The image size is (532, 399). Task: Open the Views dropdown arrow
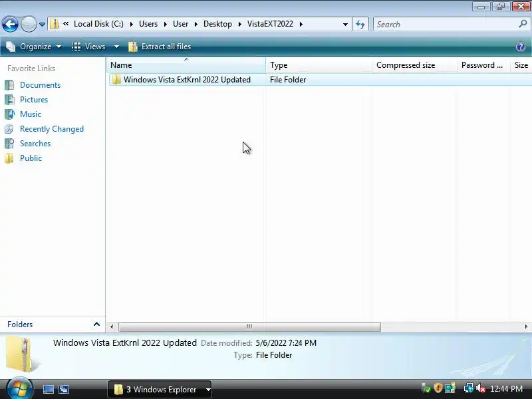(116, 47)
